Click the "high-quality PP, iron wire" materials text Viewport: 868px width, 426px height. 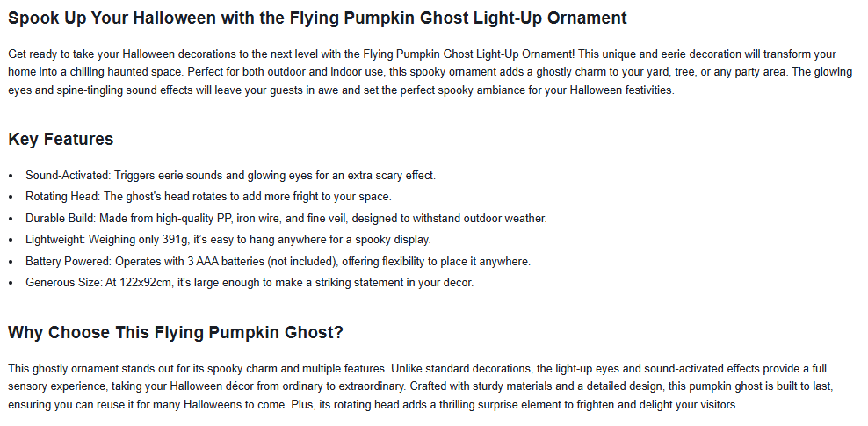point(213,218)
